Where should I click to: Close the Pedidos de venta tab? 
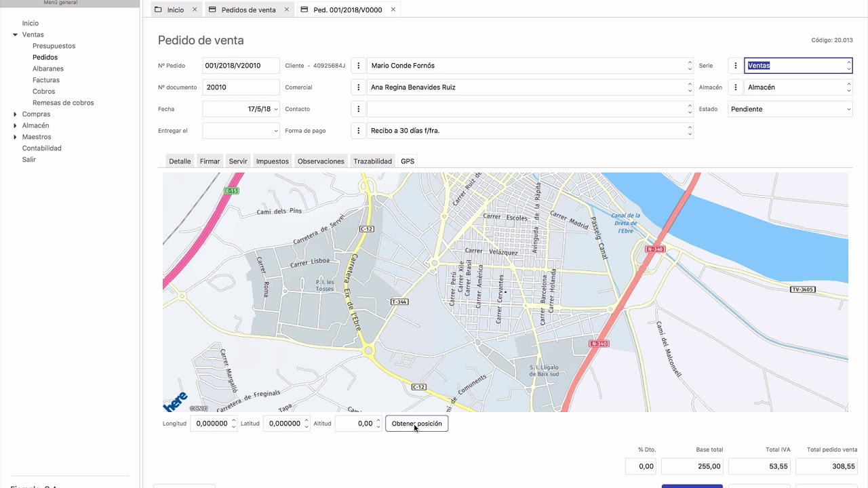coord(287,9)
